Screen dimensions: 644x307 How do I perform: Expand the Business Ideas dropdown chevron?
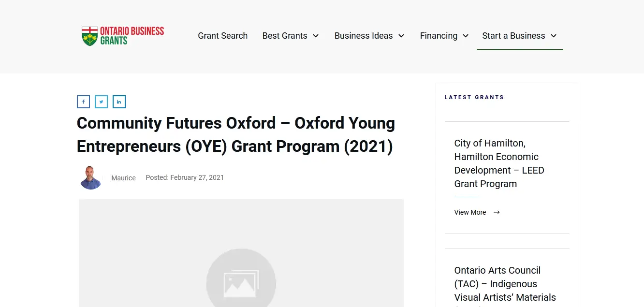[x=401, y=36]
